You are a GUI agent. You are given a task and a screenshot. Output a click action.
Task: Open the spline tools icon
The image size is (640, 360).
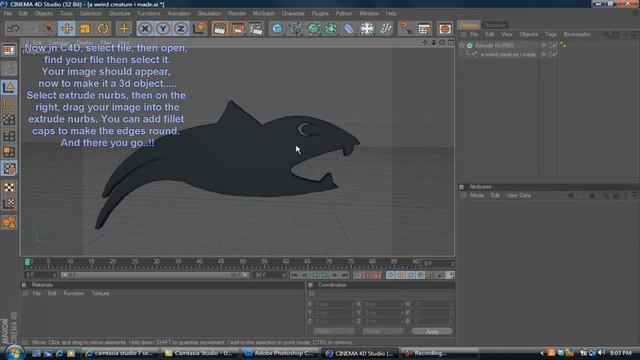point(295,29)
